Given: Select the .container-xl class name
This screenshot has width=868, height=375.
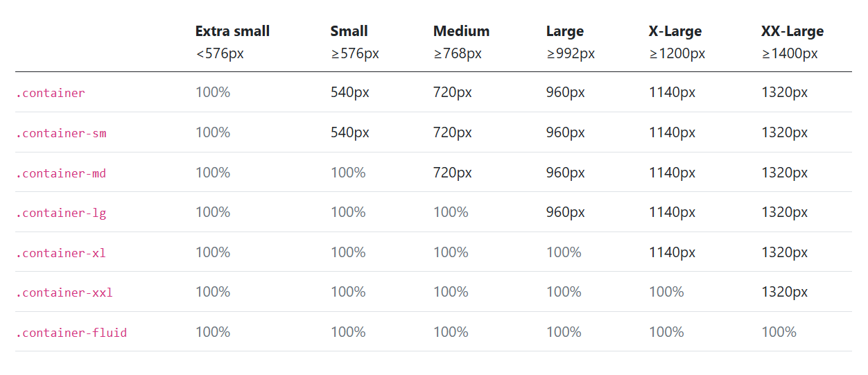Looking at the screenshot, I should tap(61, 253).
